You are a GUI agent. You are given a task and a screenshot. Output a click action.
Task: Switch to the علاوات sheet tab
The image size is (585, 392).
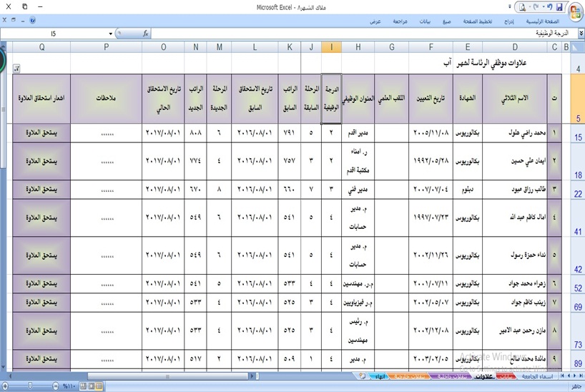coord(484,377)
